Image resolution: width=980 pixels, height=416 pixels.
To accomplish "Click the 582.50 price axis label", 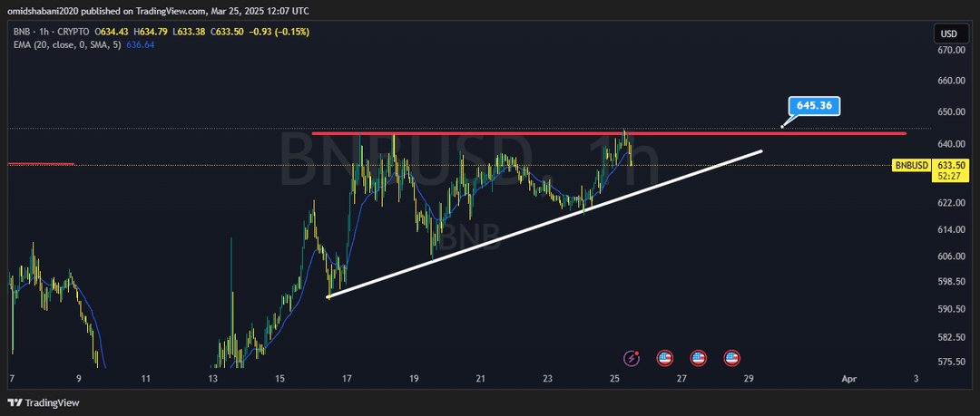I will click(x=951, y=337).
